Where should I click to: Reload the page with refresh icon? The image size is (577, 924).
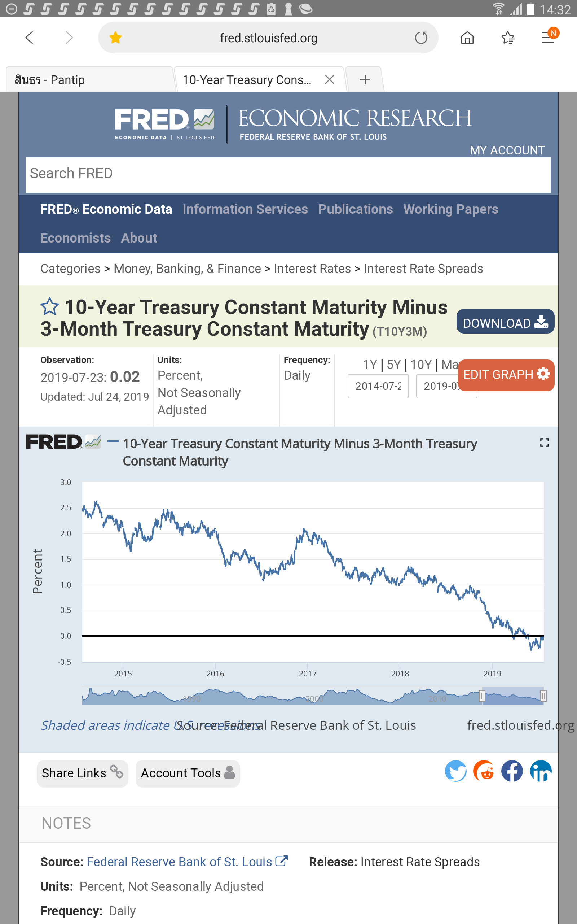click(421, 38)
